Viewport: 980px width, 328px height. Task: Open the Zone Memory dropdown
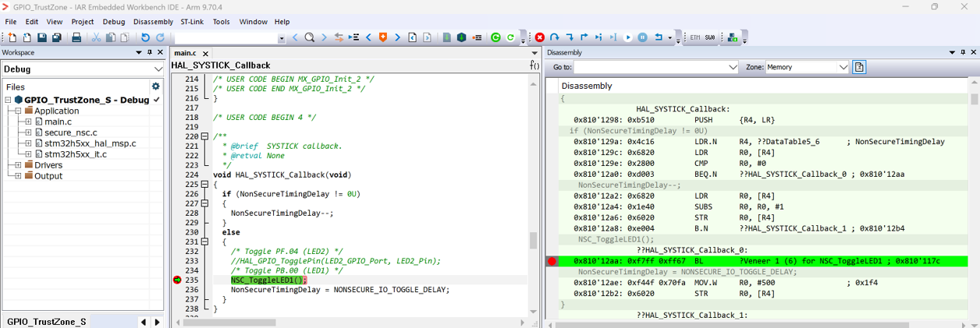point(843,67)
